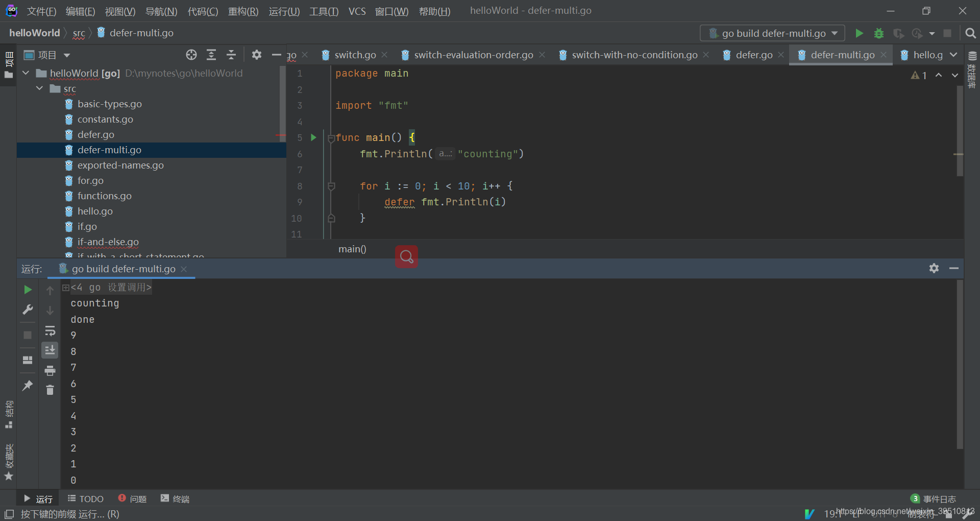This screenshot has width=980, height=521.
Task: Jump to previous highlighted warning
Action: pos(939,75)
